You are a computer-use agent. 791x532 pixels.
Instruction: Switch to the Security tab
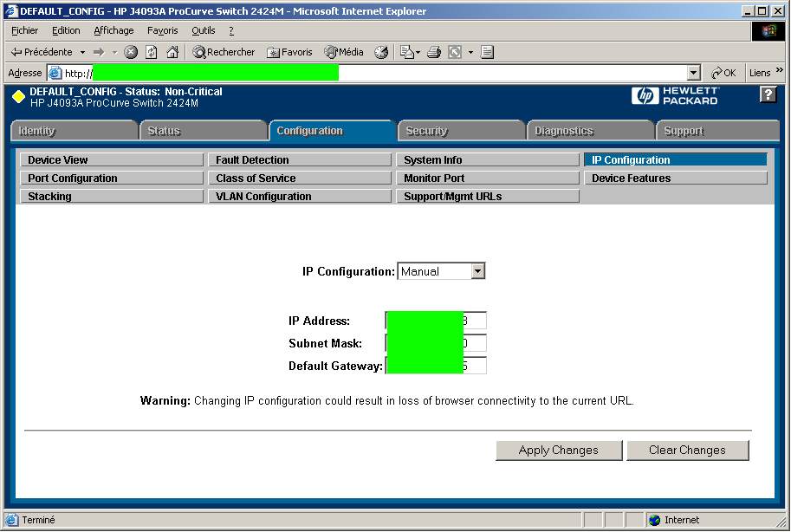[462, 131]
